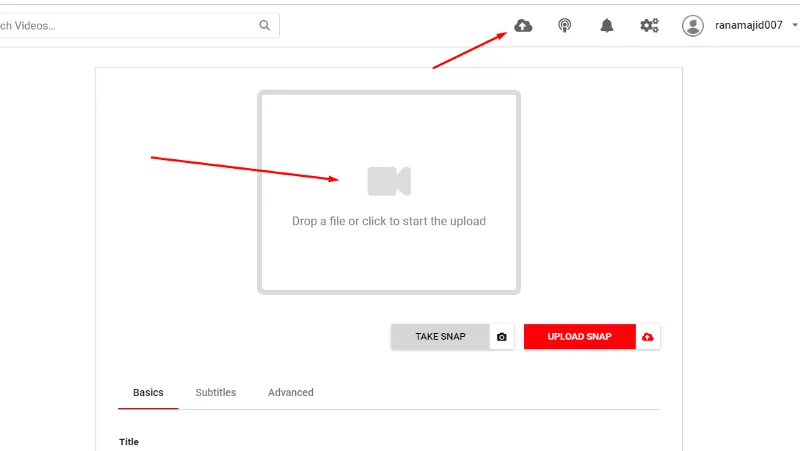The image size is (800, 451).
Task: Click the Title field label
Action: point(129,442)
